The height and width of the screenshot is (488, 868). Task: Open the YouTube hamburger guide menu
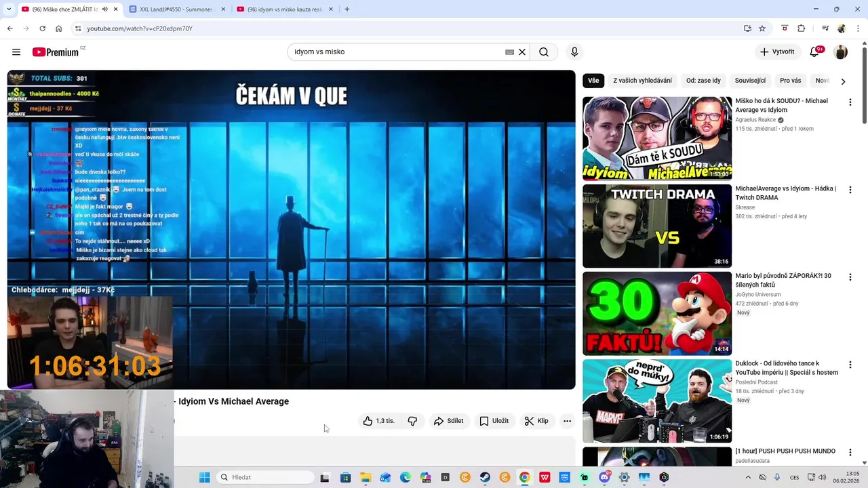[x=16, y=52]
